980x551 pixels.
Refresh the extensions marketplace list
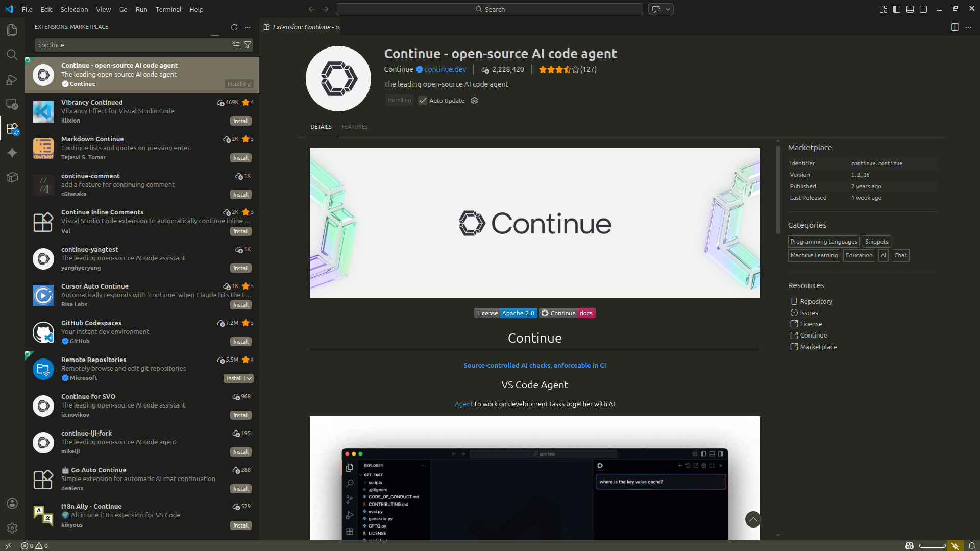pos(234,27)
